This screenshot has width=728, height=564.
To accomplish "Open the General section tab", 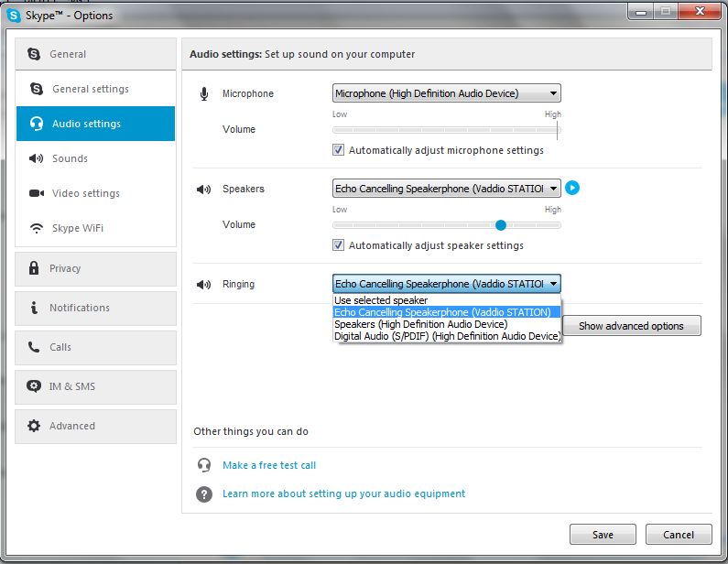I will 95,54.
